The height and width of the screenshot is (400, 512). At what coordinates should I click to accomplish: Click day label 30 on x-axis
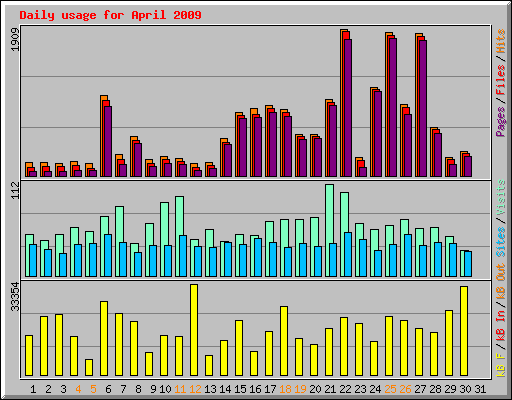[465, 389]
